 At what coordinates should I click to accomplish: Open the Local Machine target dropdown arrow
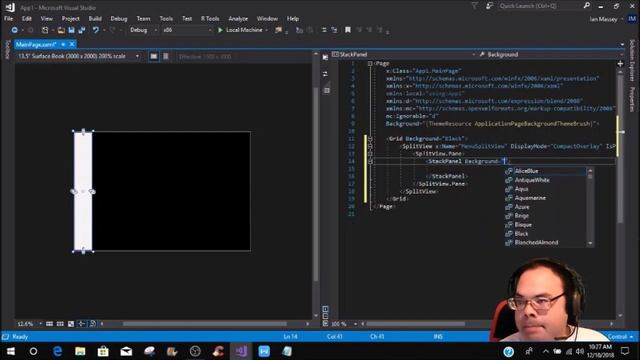pyautogui.click(x=267, y=30)
